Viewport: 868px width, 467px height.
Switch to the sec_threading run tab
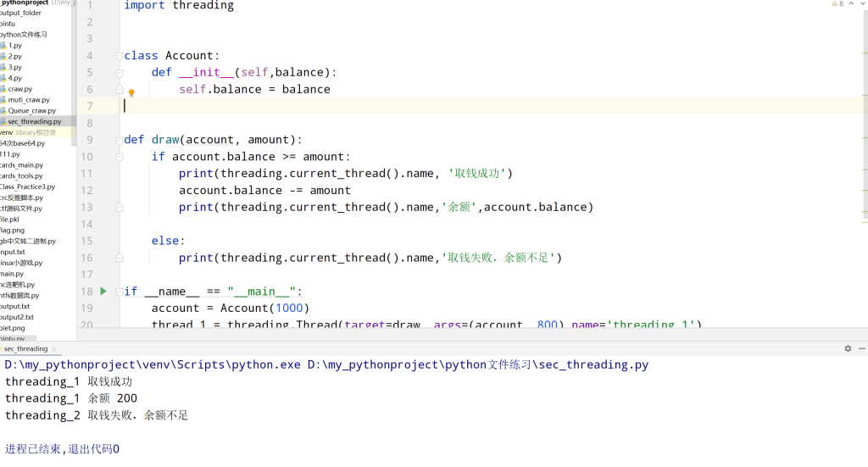click(x=25, y=348)
